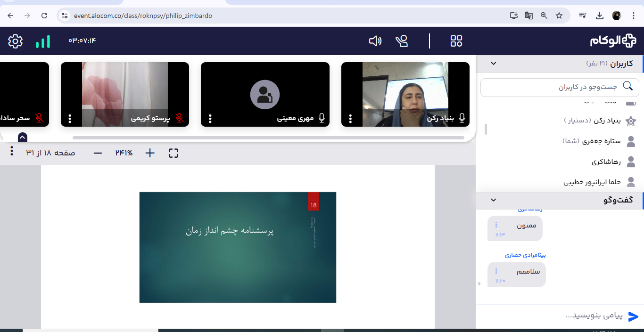Image resolution: width=644 pixels, height=332 pixels.
Task: Open the browser profile avatar
Action: [617, 16]
